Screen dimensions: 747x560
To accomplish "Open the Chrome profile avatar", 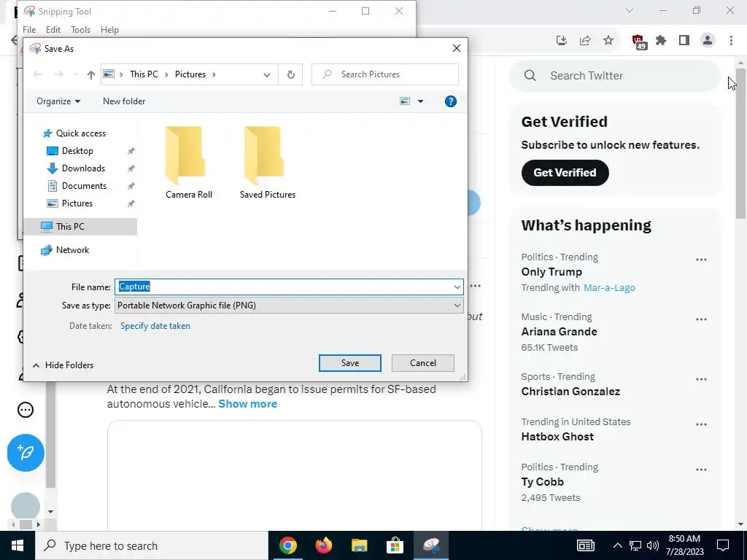I will coord(708,41).
